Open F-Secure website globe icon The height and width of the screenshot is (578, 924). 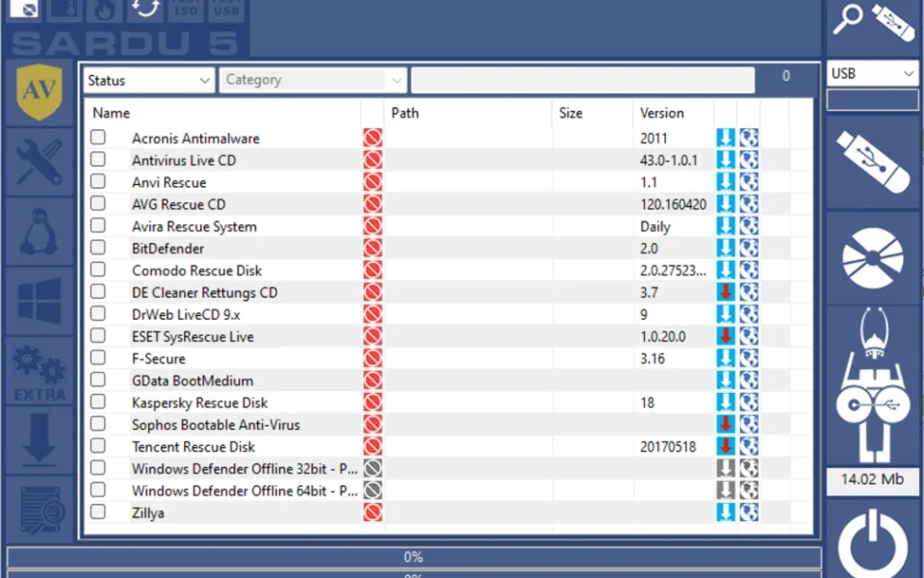click(749, 358)
